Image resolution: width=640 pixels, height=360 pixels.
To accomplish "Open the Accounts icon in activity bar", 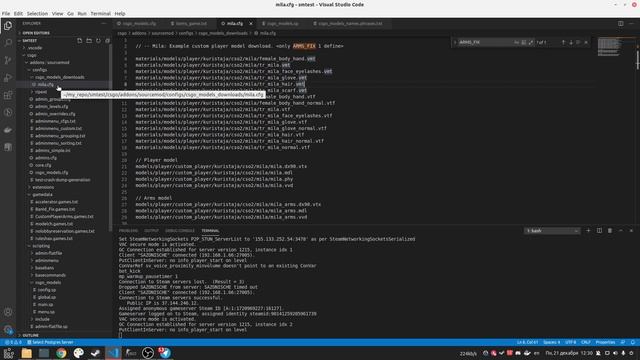I will pyautogui.click(x=8, y=312).
